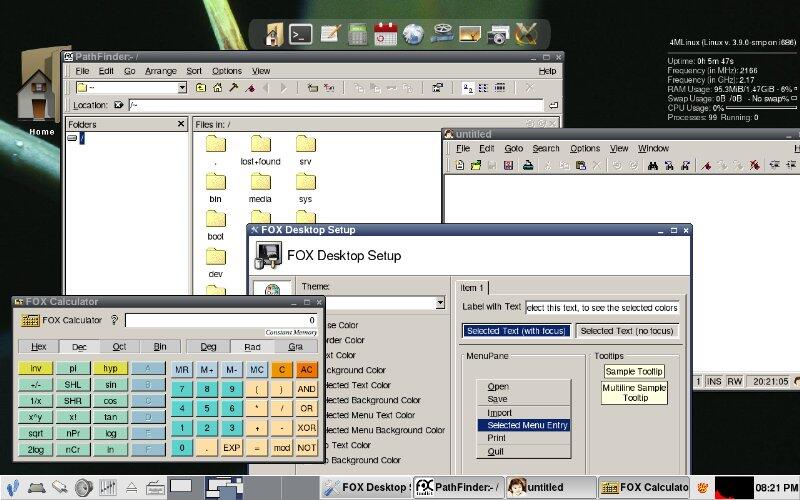Launch the calendar app in the dock
Image resolution: width=800 pixels, height=500 pixels.
[x=386, y=34]
